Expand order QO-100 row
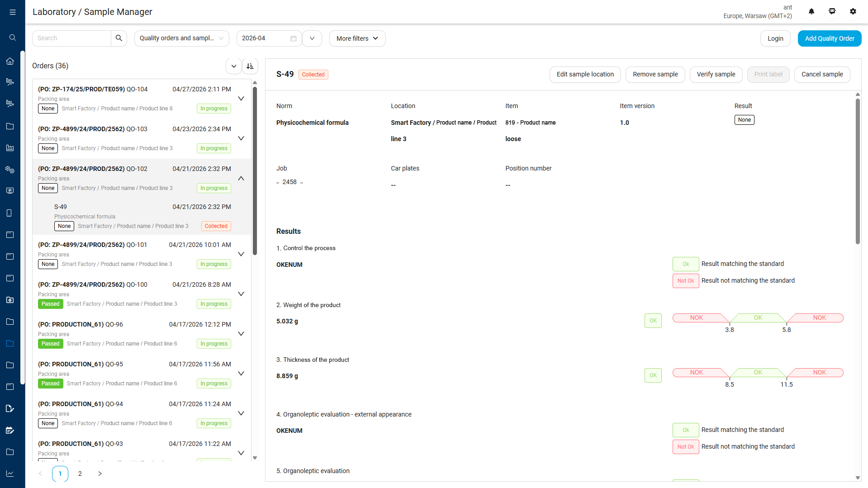Viewport: 868px width, 488px height. pos(241,294)
